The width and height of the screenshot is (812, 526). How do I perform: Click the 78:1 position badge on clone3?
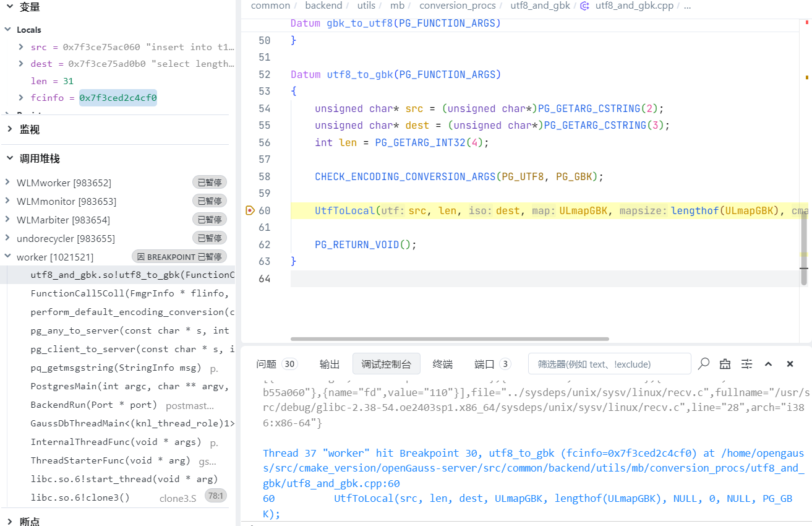[x=216, y=496]
